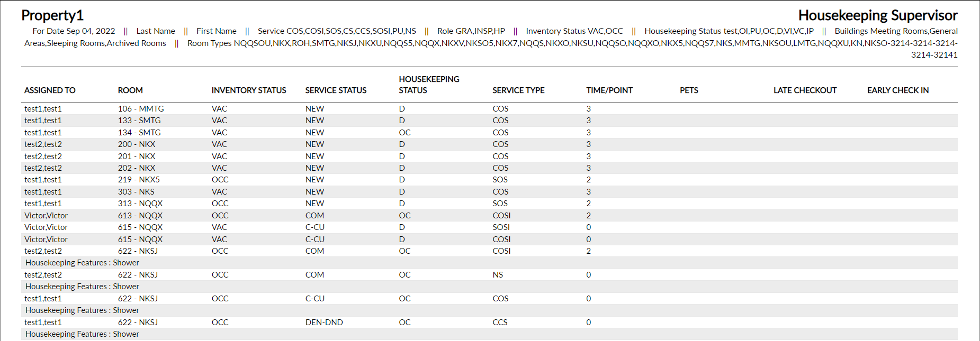This screenshot has width=980, height=341.
Task: Click room cell 613 - NQQX
Action: 140,216
